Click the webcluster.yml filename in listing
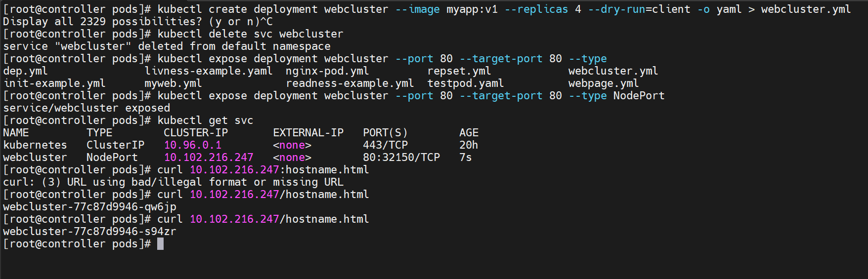This screenshot has height=279, width=868. [613, 71]
